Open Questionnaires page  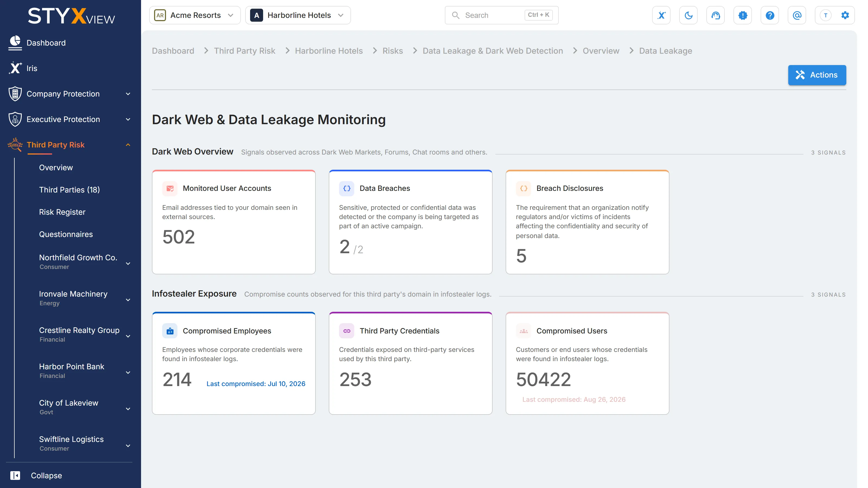pos(66,234)
